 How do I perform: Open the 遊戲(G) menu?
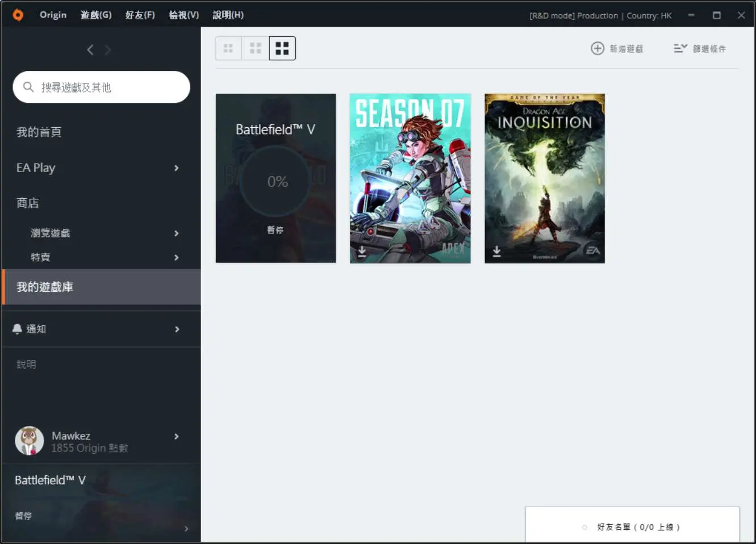pos(96,15)
